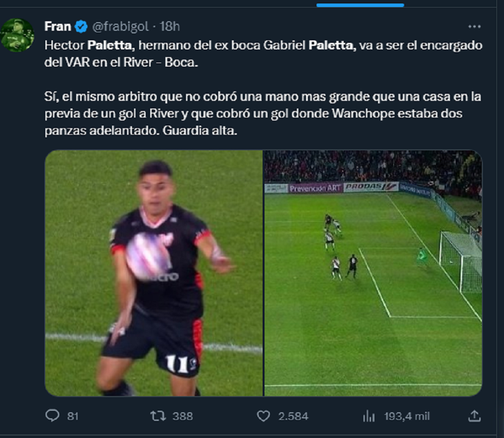The height and width of the screenshot is (438, 504).
Task: Click the 193,4 mil views count
Action: tap(407, 416)
